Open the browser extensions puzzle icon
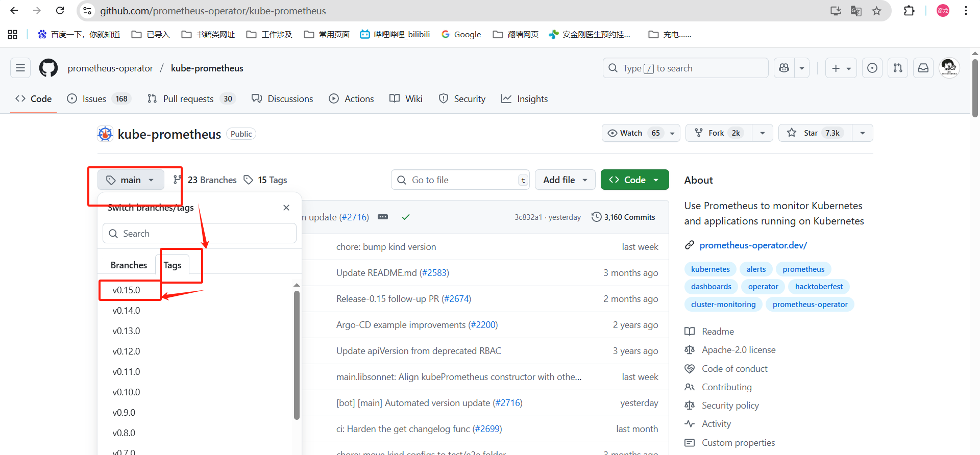The image size is (980, 455). 909,11
